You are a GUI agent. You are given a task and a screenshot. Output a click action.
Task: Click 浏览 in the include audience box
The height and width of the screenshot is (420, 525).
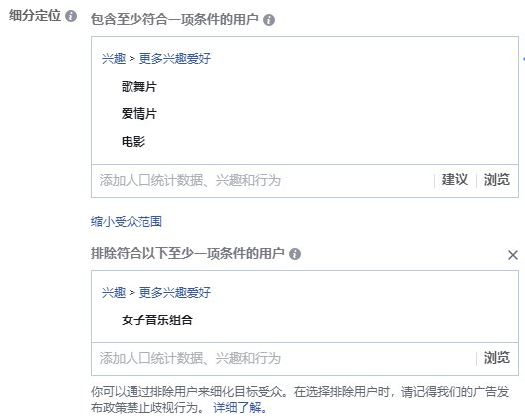point(497,180)
